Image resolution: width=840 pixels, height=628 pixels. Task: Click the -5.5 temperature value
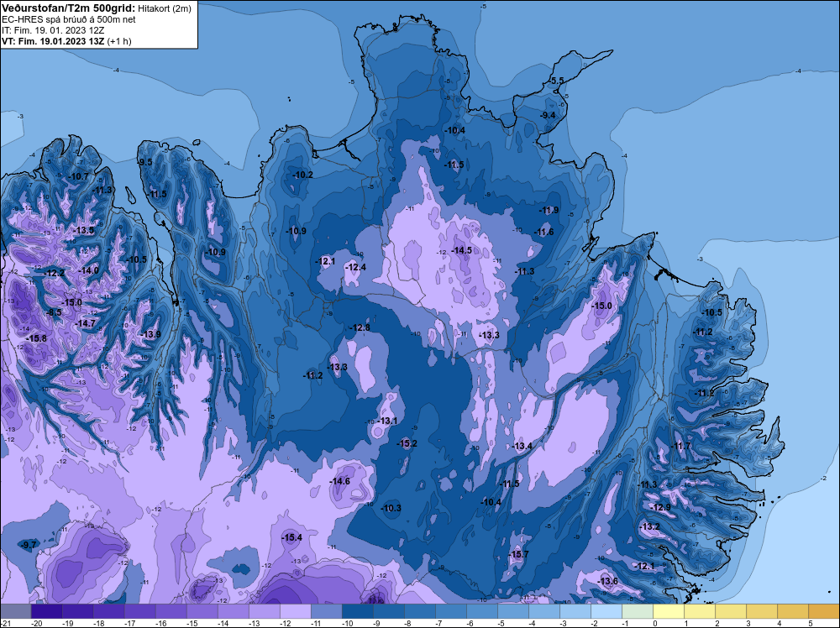557,81
